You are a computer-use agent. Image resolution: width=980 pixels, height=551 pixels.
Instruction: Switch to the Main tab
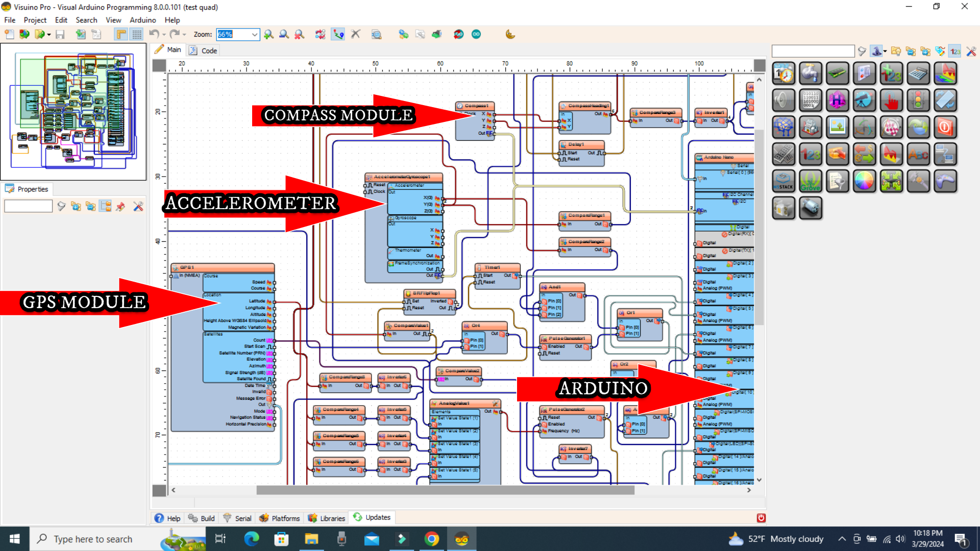tap(168, 49)
